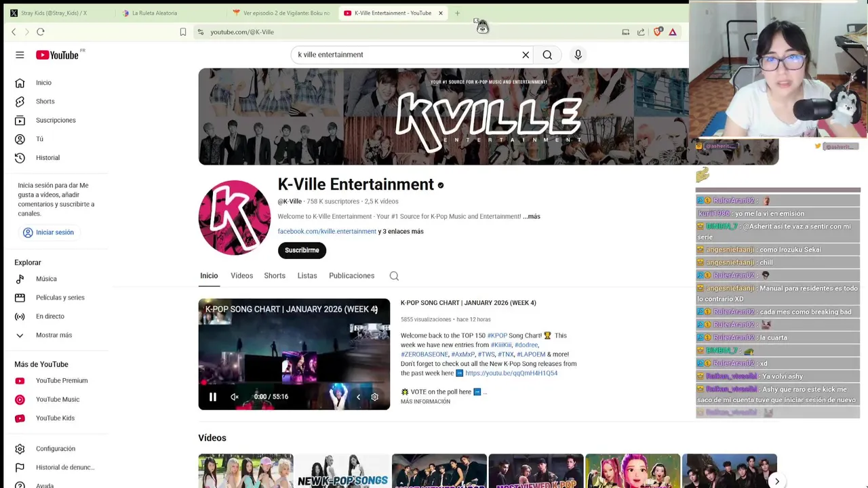Open the youtu.be link in the description

[511, 373]
